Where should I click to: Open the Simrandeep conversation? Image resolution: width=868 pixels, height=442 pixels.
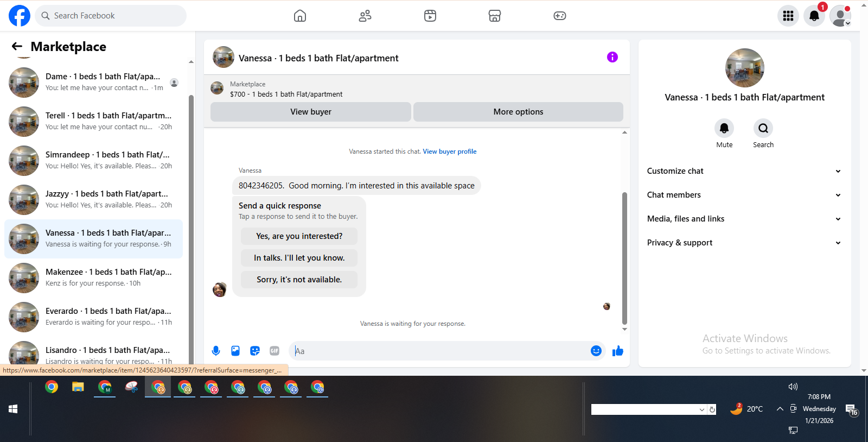[x=93, y=161]
